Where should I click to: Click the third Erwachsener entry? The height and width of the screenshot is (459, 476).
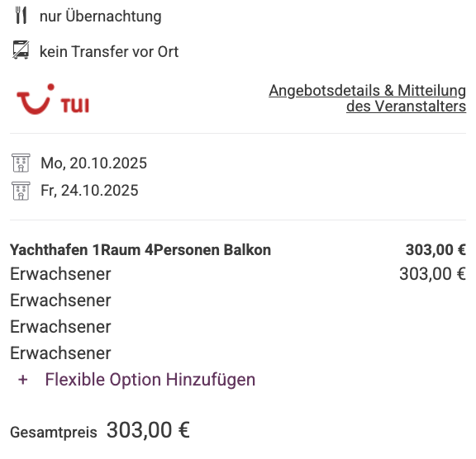pyautogui.click(x=60, y=327)
